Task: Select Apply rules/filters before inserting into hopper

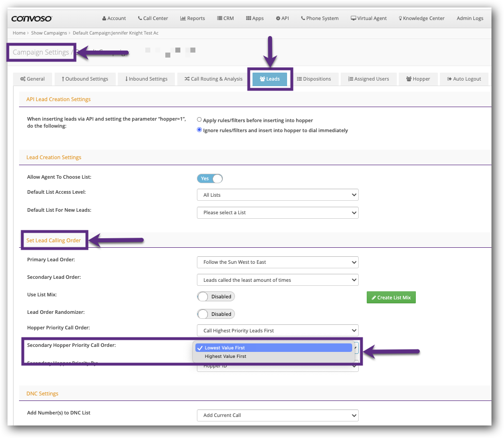Action: pos(199,120)
